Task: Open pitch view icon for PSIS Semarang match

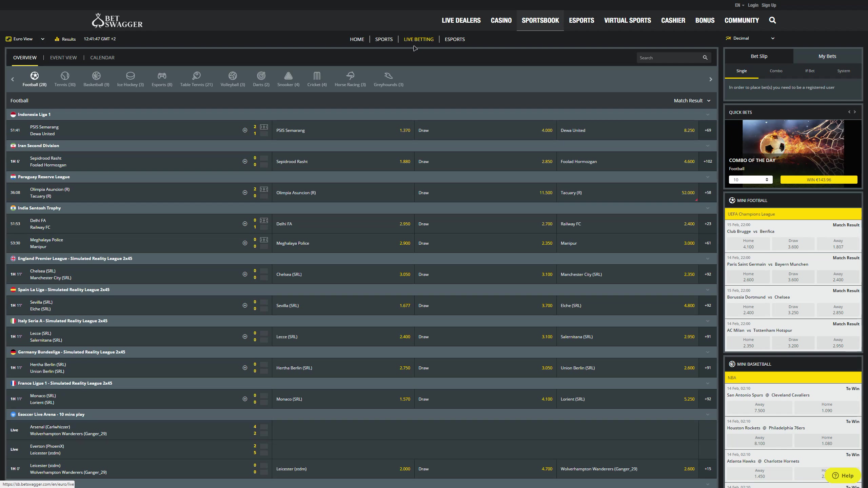Action: point(264,127)
